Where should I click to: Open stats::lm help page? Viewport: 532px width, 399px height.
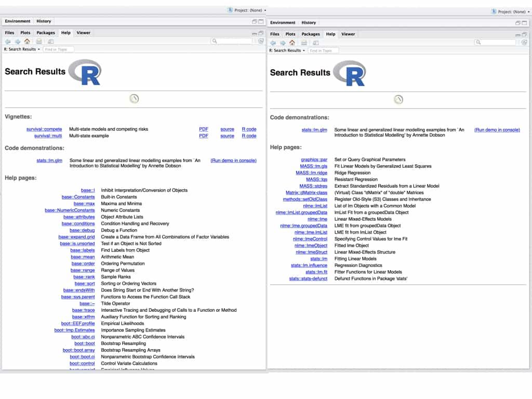tap(318, 259)
